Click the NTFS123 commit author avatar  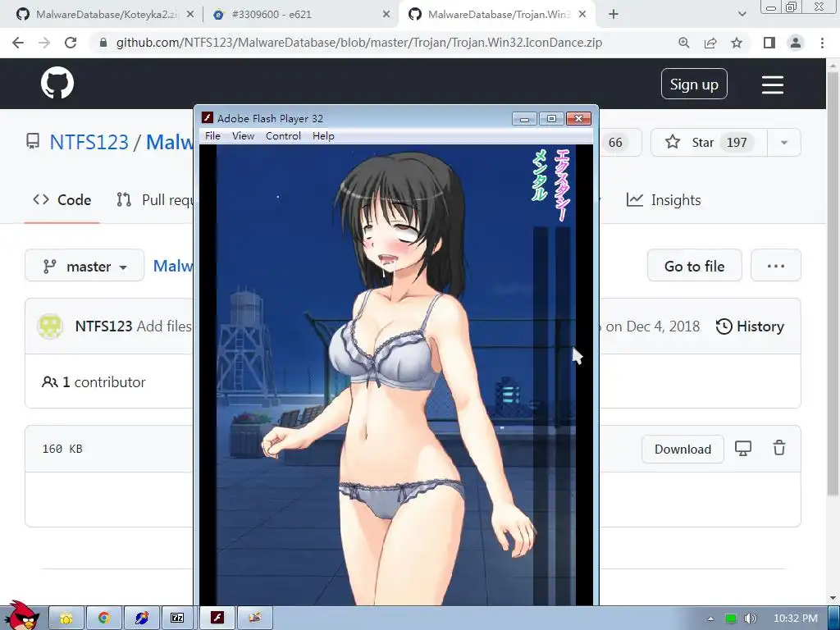50,326
